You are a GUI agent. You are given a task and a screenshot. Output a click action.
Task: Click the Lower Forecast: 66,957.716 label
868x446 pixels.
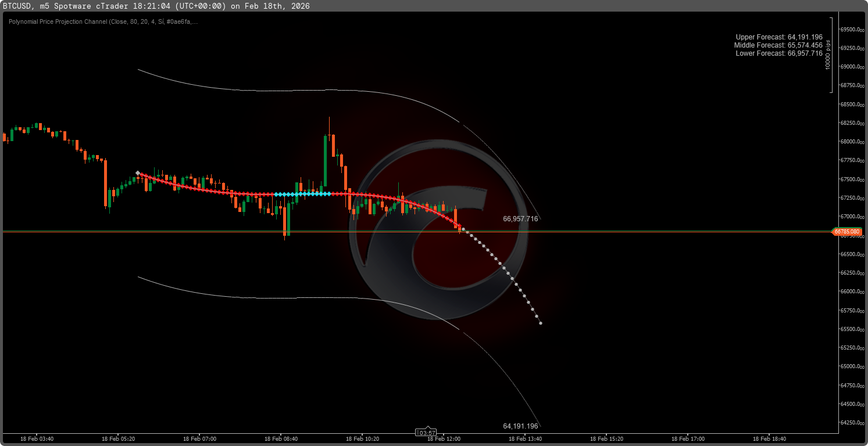(x=779, y=53)
